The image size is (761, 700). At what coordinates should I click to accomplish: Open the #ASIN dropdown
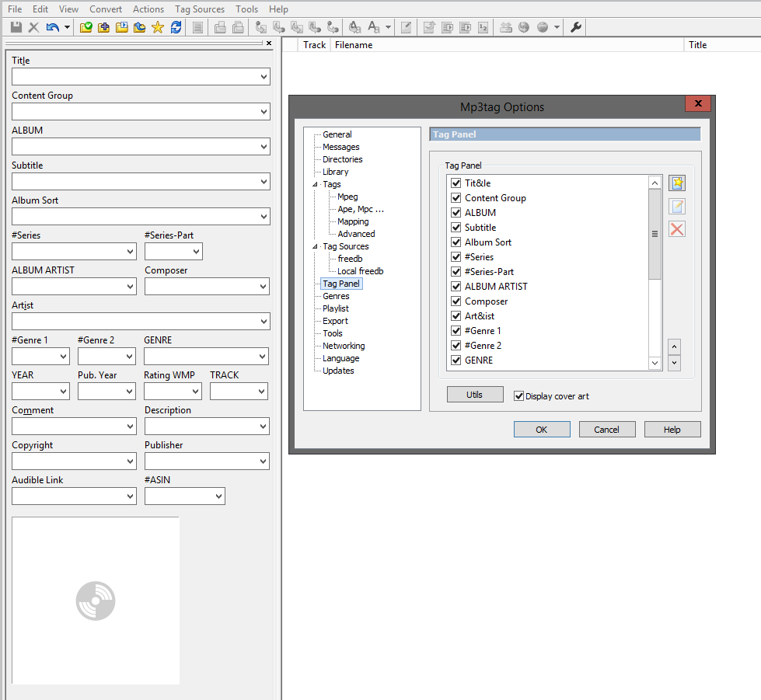pos(218,496)
